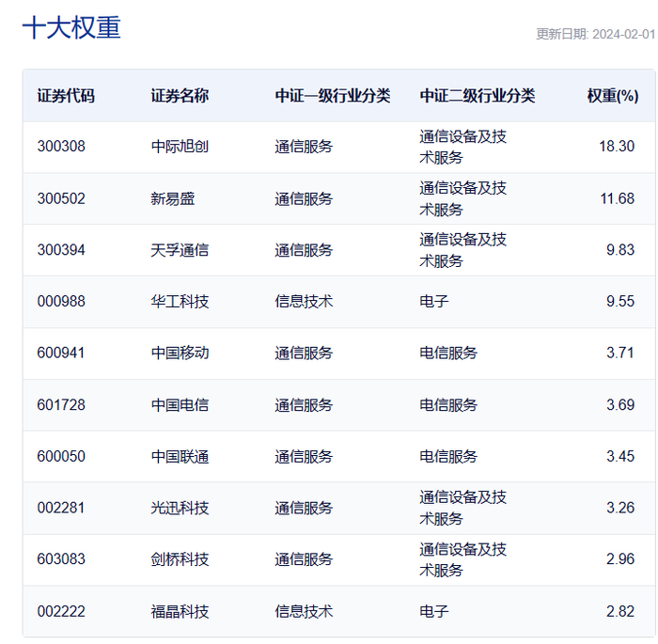Select security code 300308
This screenshot has height=644, width=658.
[x=61, y=146]
